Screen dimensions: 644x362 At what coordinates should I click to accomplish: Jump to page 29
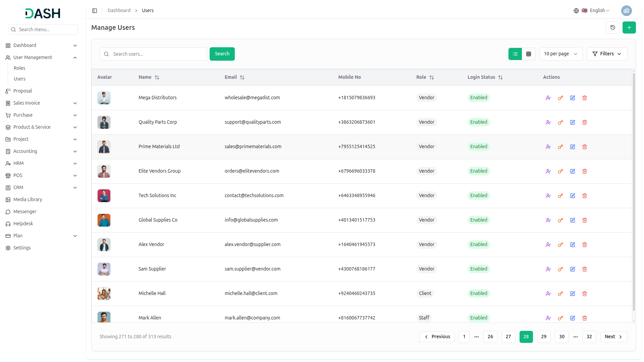tap(544, 337)
